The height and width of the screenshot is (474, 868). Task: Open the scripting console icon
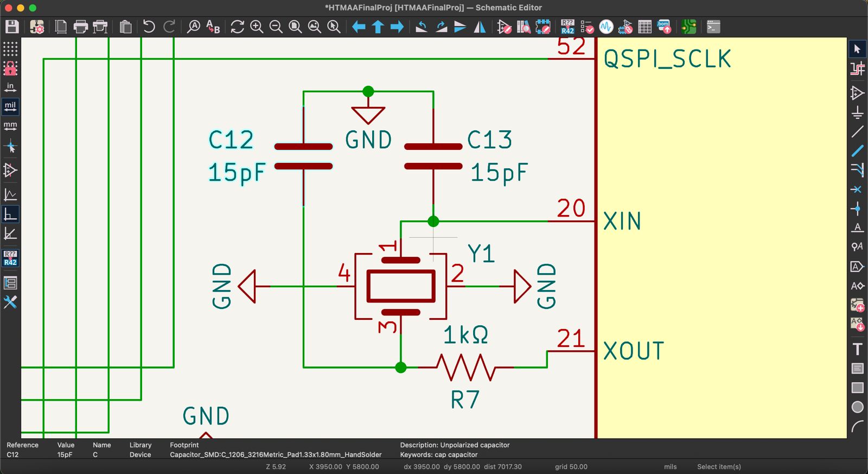click(713, 27)
